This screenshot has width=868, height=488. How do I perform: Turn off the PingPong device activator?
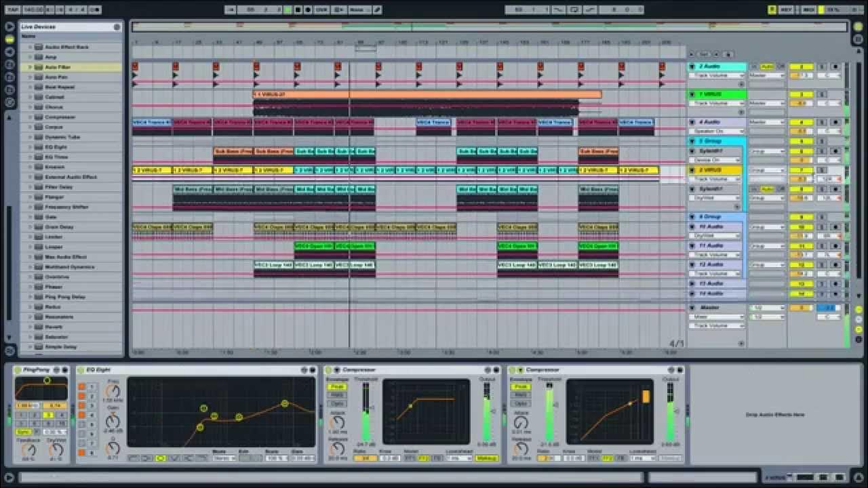pyautogui.click(x=18, y=370)
